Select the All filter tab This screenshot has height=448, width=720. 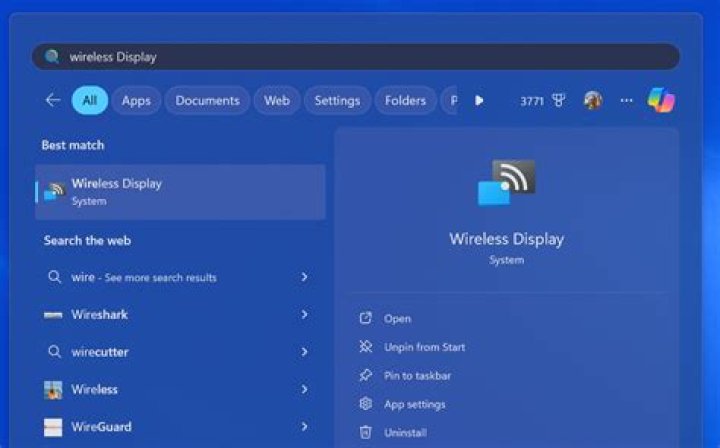(90, 100)
